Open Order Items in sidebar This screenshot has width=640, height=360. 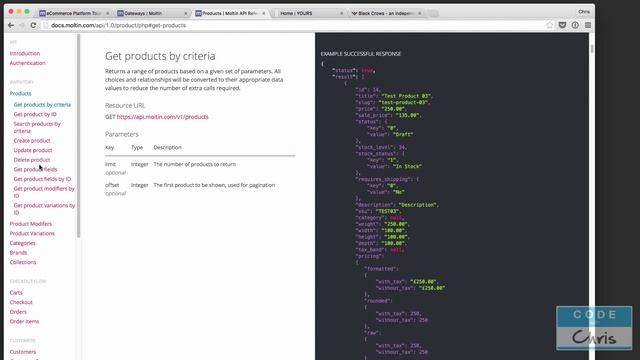pos(24,322)
